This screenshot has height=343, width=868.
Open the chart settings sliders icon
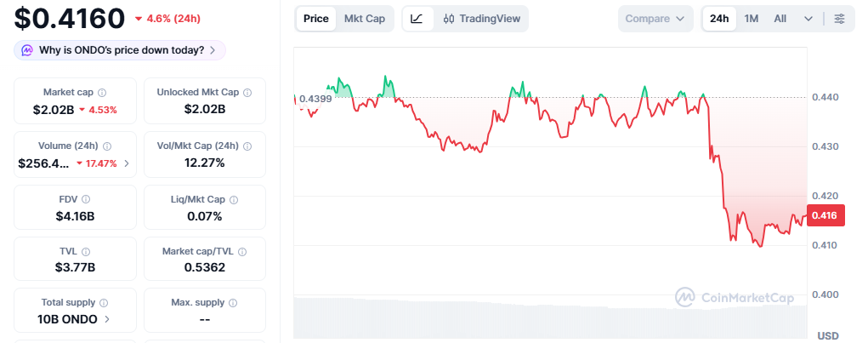pyautogui.click(x=839, y=19)
